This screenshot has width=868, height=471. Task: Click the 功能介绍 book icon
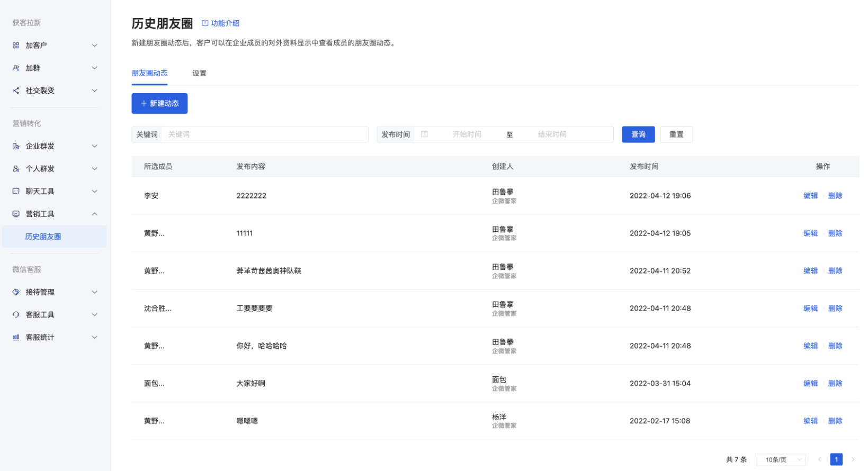(x=205, y=23)
